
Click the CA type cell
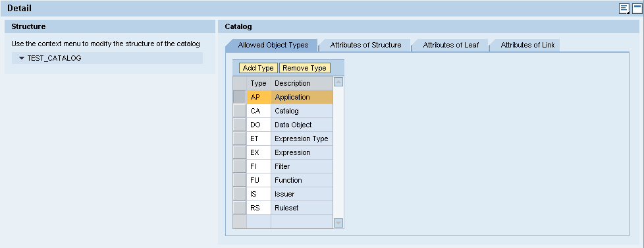point(259,111)
